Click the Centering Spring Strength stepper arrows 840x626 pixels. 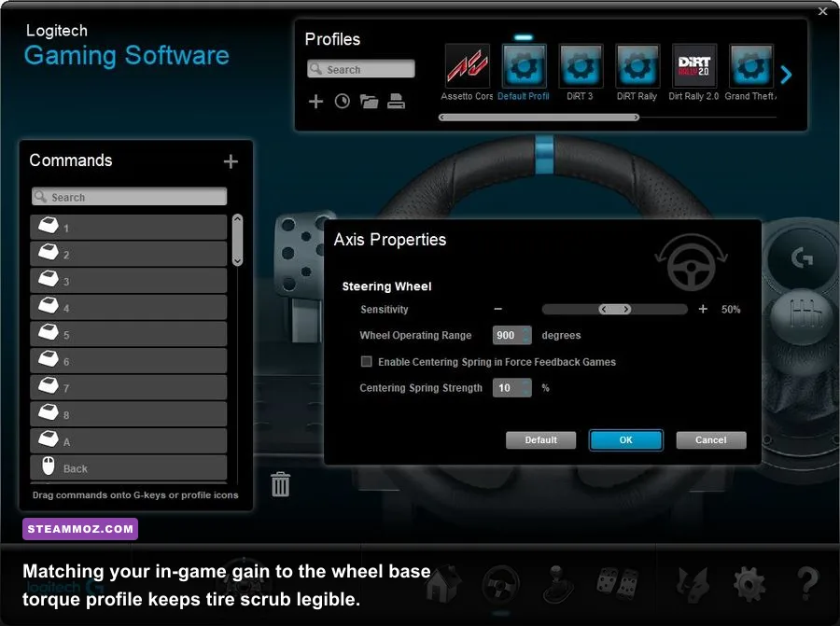pos(526,388)
